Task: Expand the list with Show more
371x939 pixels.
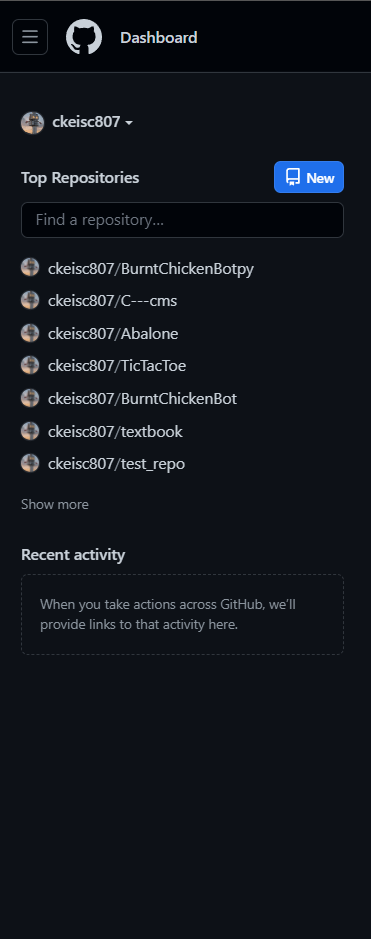Action: click(54, 504)
